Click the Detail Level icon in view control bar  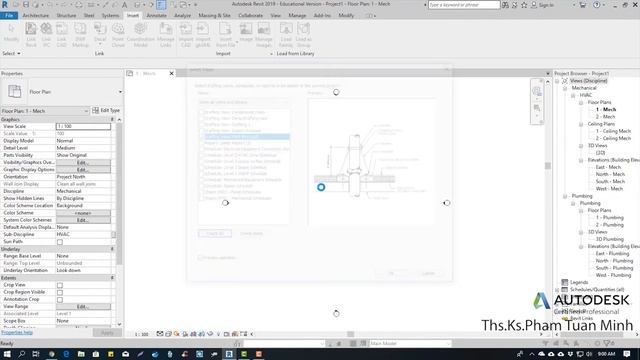coord(160,334)
